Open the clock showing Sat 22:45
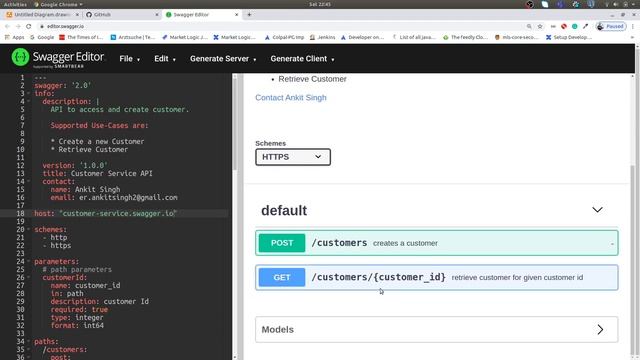The width and height of the screenshot is (640, 360). pyautogui.click(x=320, y=4)
